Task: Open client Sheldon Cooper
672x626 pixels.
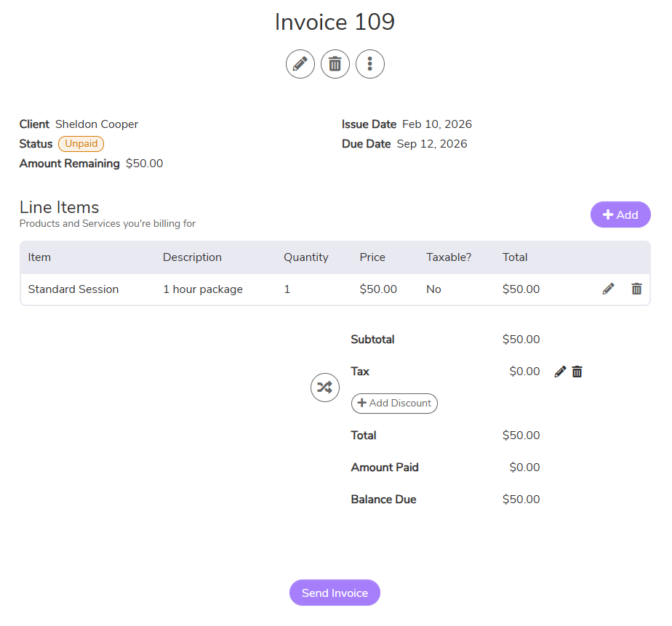Action: click(97, 124)
